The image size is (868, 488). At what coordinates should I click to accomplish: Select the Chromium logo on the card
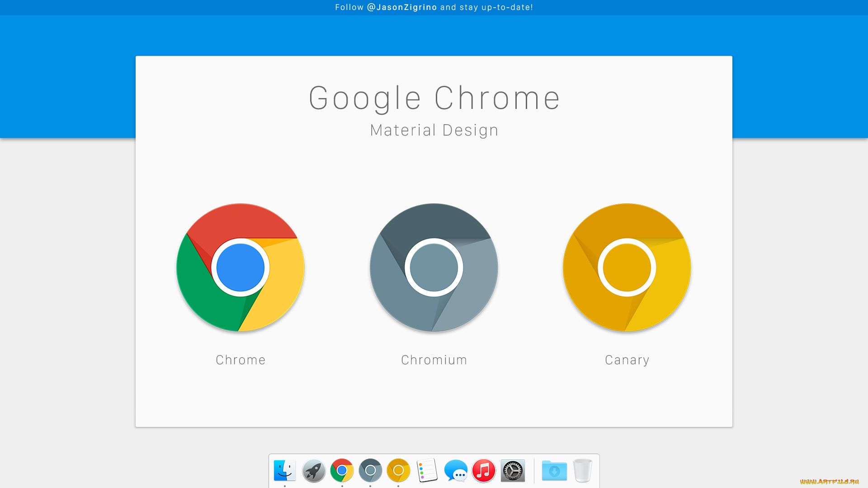(434, 267)
